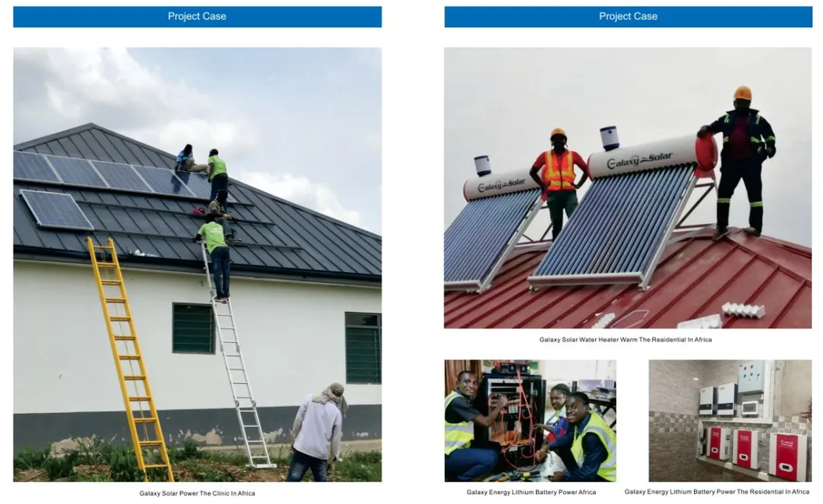Click the man in white shirt near ladder

point(319,432)
